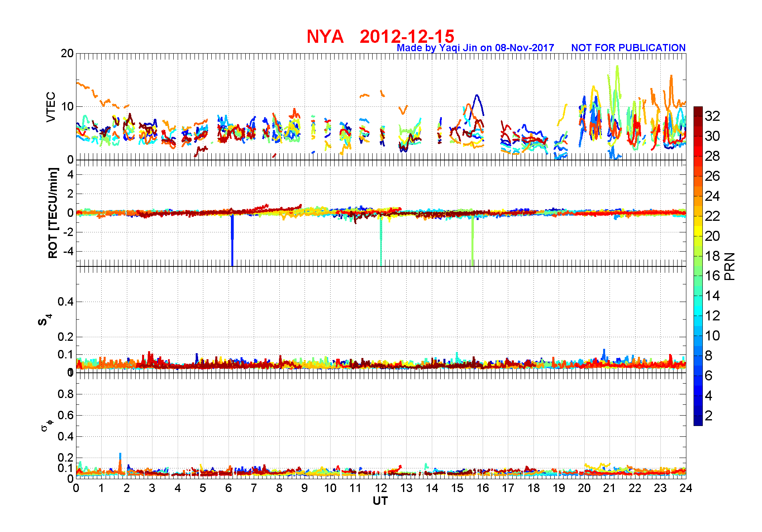This screenshot has height=532, width=762.
Task: Click the VTEC axis tick label '20'
Action: point(67,53)
